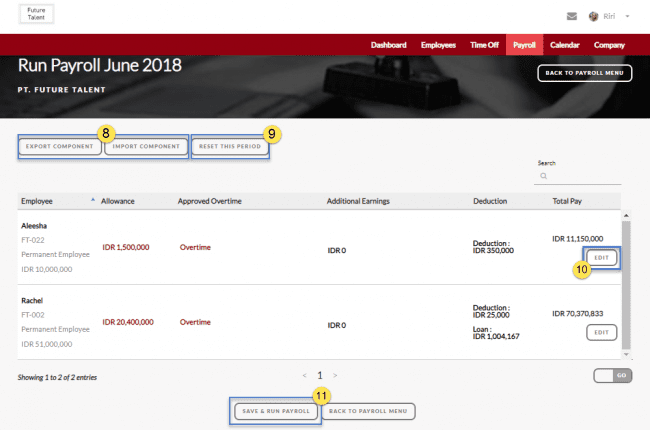
Task: Click the search magnifier icon
Action: click(543, 175)
